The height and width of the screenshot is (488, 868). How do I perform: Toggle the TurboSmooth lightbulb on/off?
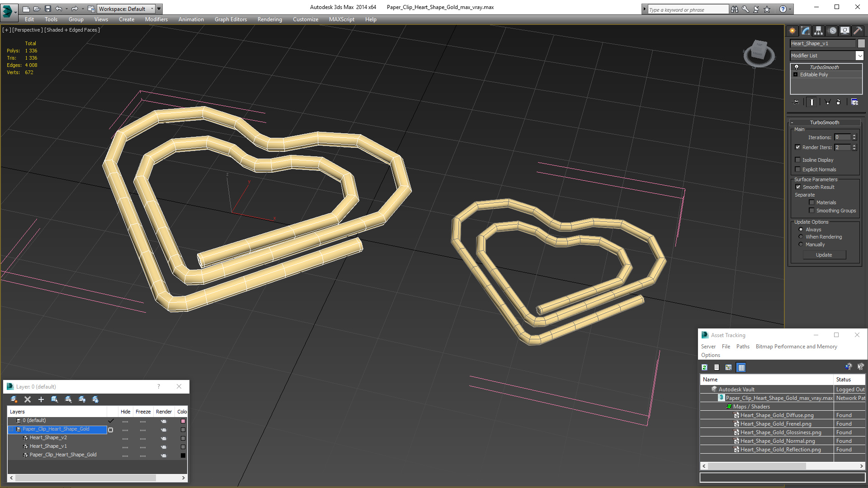pos(797,67)
